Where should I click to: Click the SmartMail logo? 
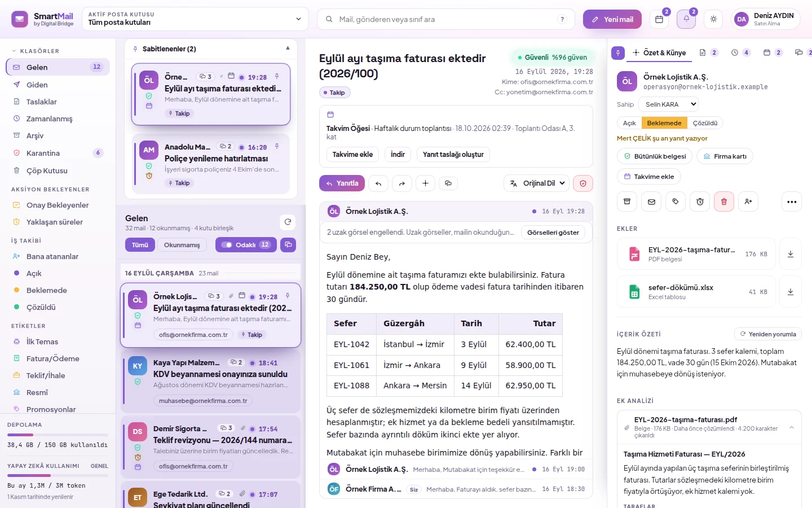20,19
